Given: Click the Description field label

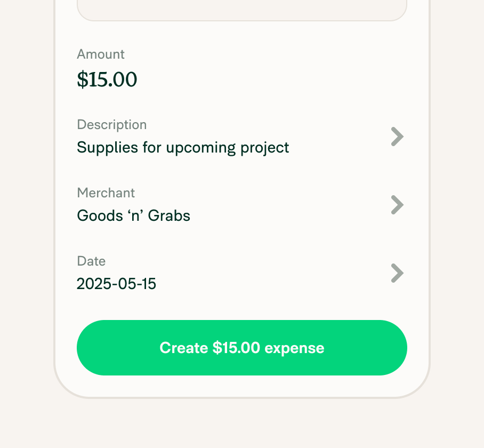Looking at the screenshot, I should coord(112,125).
